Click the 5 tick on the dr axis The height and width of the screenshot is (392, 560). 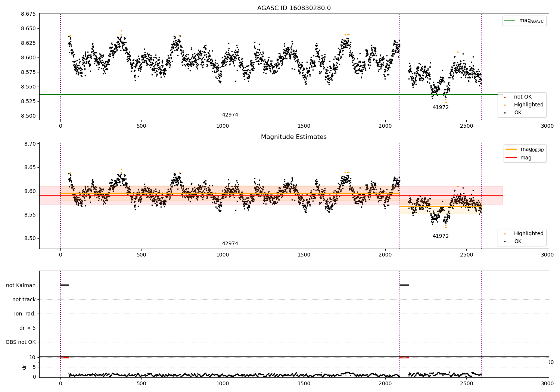click(34, 367)
